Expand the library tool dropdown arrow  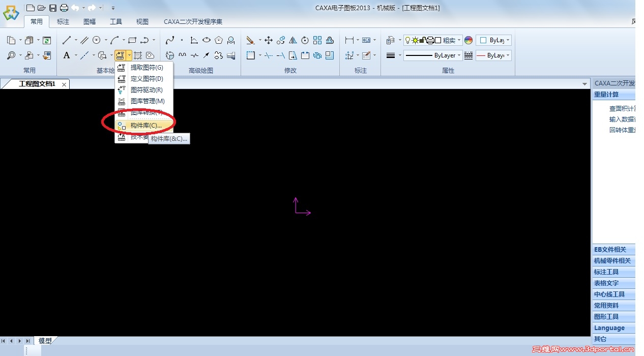click(x=130, y=55)
